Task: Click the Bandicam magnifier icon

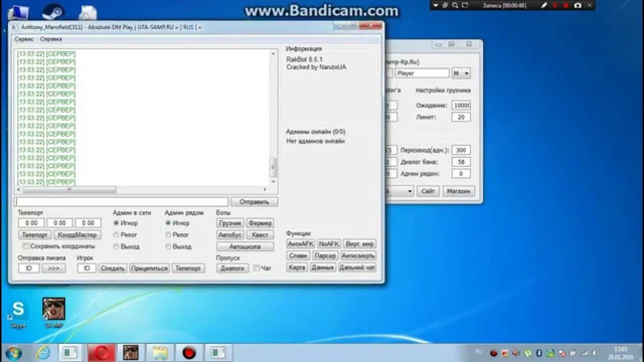Action: click(455, 6)
